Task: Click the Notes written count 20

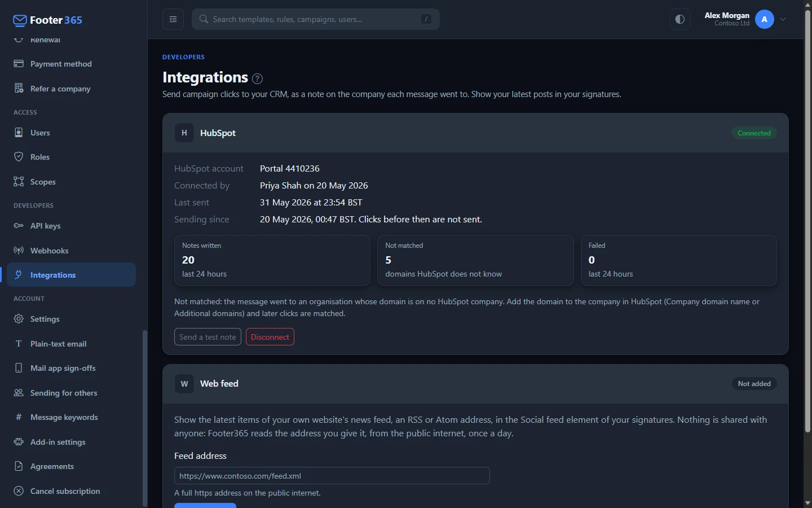Action: pos(188,260)
